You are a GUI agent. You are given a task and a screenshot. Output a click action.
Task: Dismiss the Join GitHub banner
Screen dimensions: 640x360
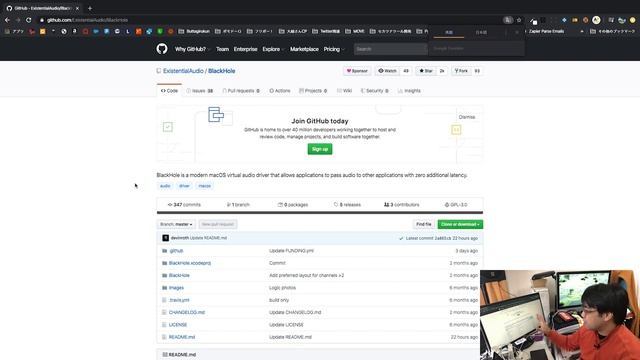click(467, 117)
